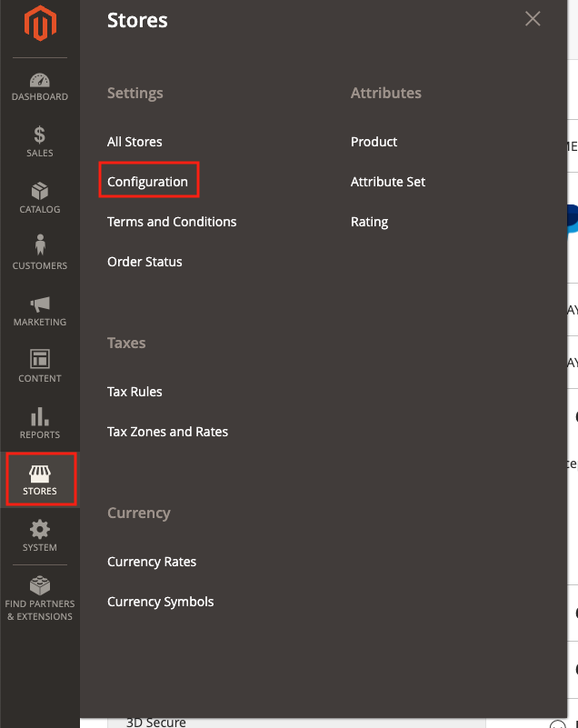Open Product attributes
Screen dimensions: 578x728
[374, 142]
